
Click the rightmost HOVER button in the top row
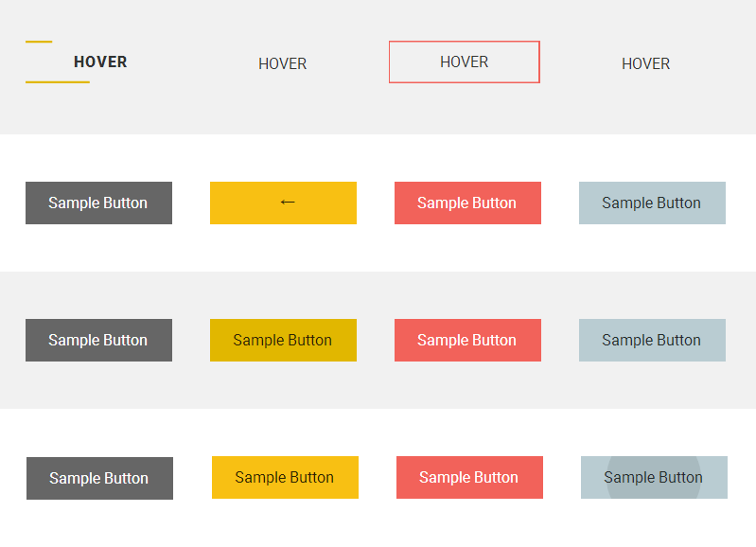click(645, 64)
